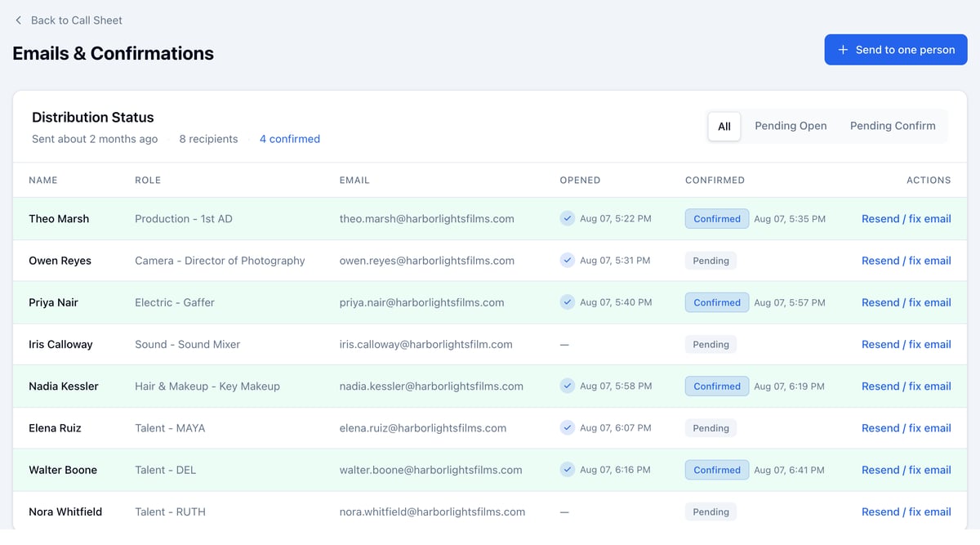
Task: Click the EMAIL column header
Action: pos(354,180)
